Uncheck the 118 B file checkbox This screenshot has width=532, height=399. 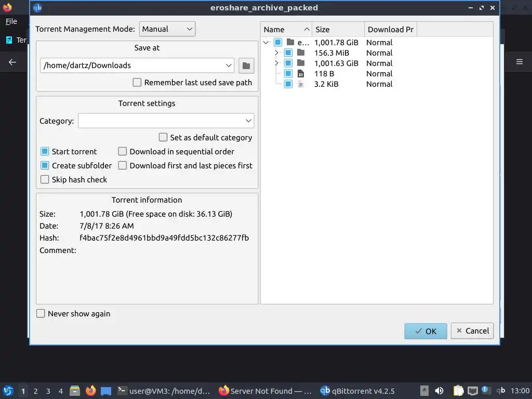tap(288, 74)
